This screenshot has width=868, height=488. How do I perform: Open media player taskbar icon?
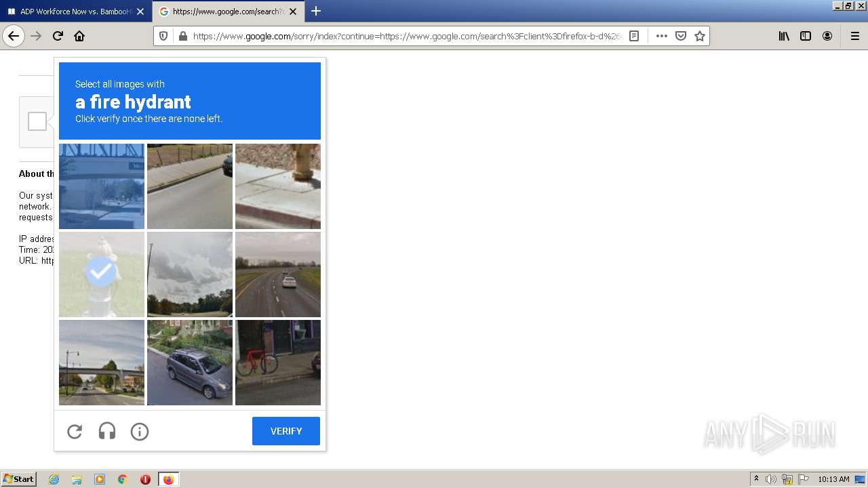(100, 479)
